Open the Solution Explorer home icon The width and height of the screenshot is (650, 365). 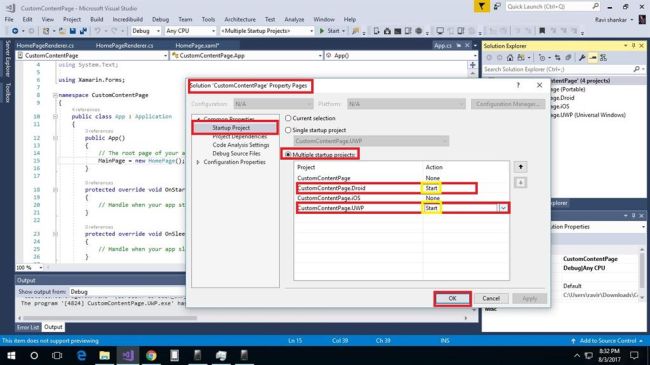tap(510, 58)
